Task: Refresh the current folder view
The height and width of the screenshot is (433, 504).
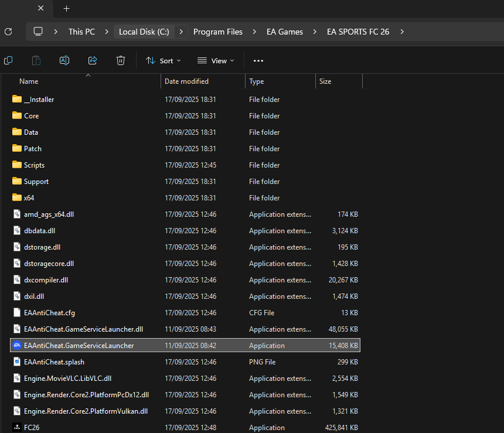Action: (8, 32)
